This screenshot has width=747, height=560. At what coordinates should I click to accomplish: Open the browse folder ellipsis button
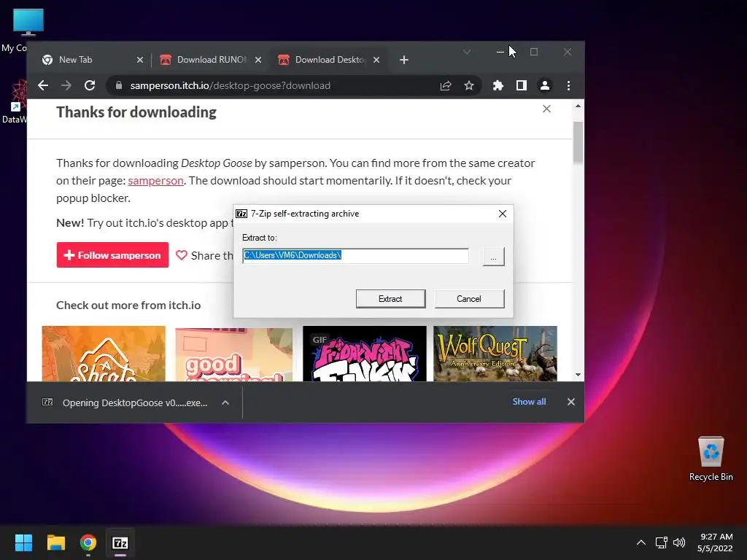494,257
